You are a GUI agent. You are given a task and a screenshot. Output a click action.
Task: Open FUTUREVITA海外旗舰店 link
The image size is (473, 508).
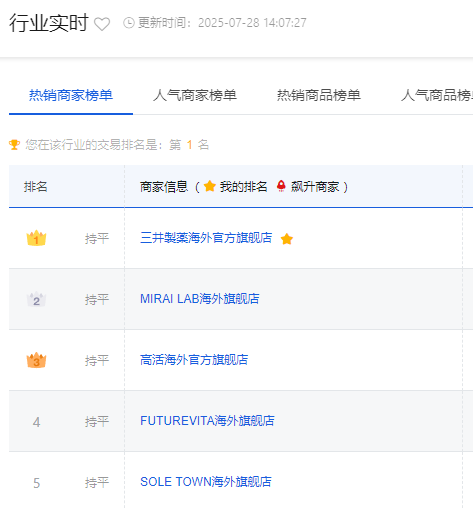207,421
